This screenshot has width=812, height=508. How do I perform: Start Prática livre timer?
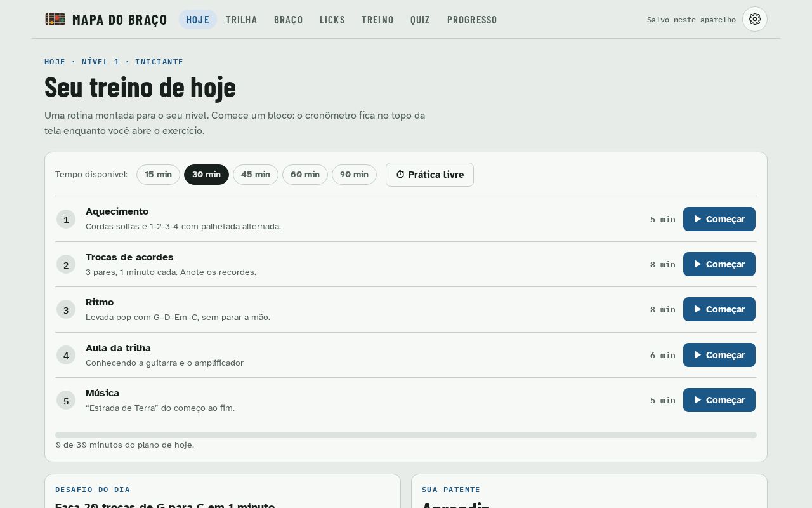[x=429, y=175]
